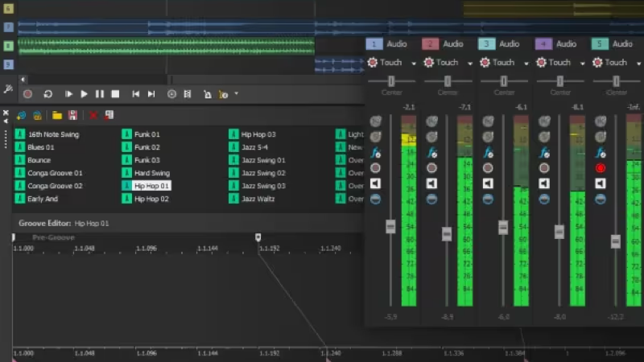Disarm the red record button on track 5
This screenshot has width=644, height=362.
pos(601,168)
